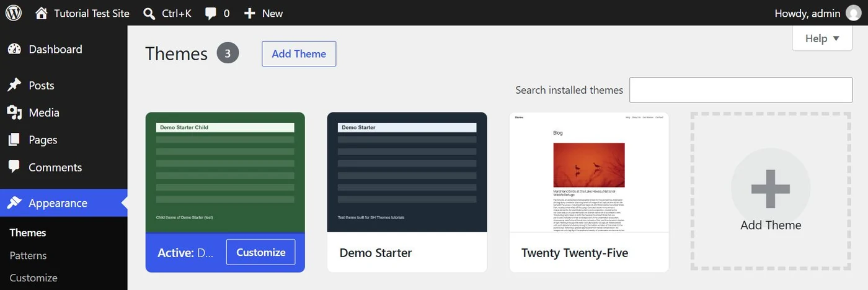Click the Customize button on active theme
The height and width of the screenshot is (290, 868).
click(x=261, y=252)
